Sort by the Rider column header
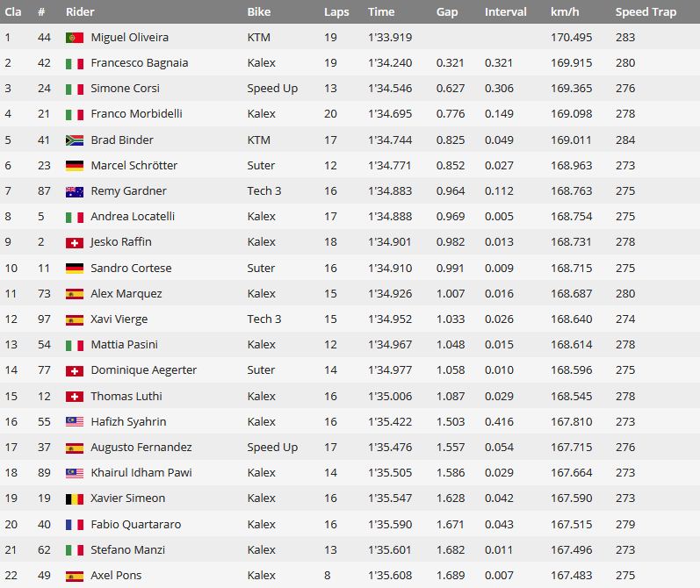700x588 pixels. (80, 11)
